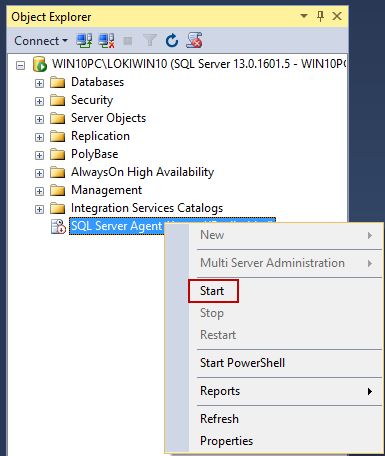Select the SQL Server Agent node
The height and width of the screenshot is (456, 385).
point(117,226)
